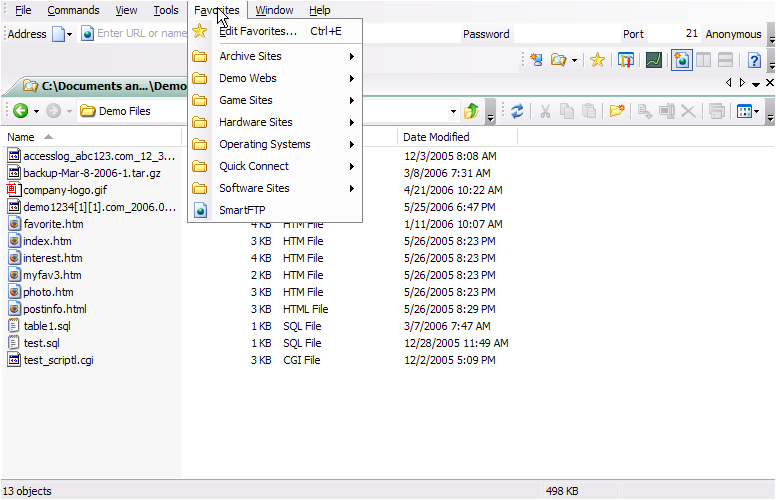
Task: Open the settings tools icon with hammer
Action: 626,60
